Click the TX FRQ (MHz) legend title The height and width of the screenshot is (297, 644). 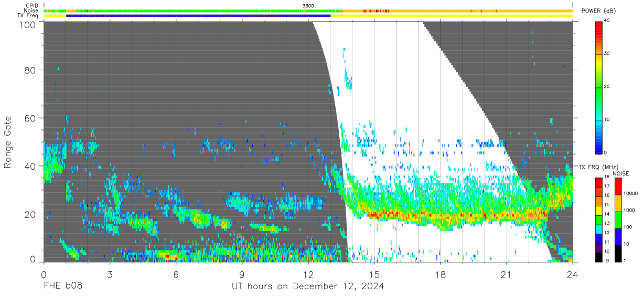(597, 167)
